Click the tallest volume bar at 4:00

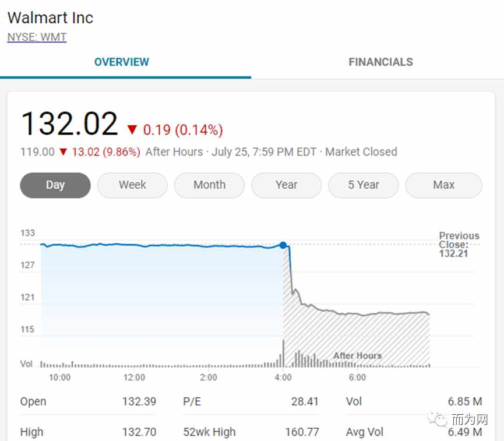tap(283, 353)
